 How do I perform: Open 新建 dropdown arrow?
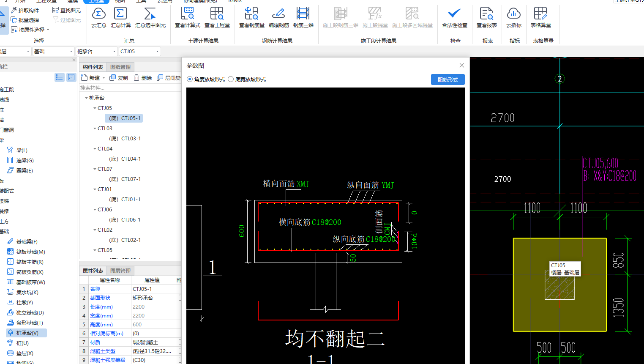tap(104, 78)
